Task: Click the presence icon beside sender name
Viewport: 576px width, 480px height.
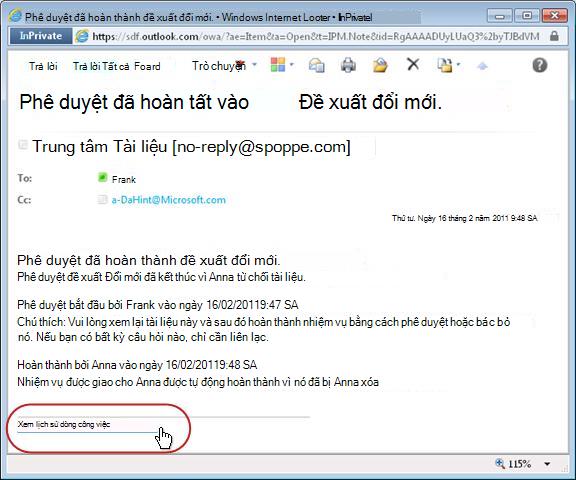Action: [x=23, y=144]
